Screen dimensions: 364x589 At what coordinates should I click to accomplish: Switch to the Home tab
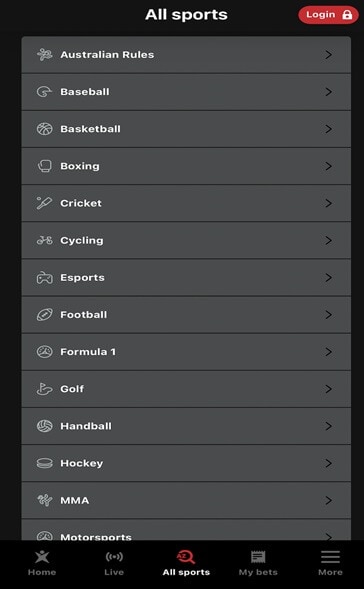click(x=42, y=563)
